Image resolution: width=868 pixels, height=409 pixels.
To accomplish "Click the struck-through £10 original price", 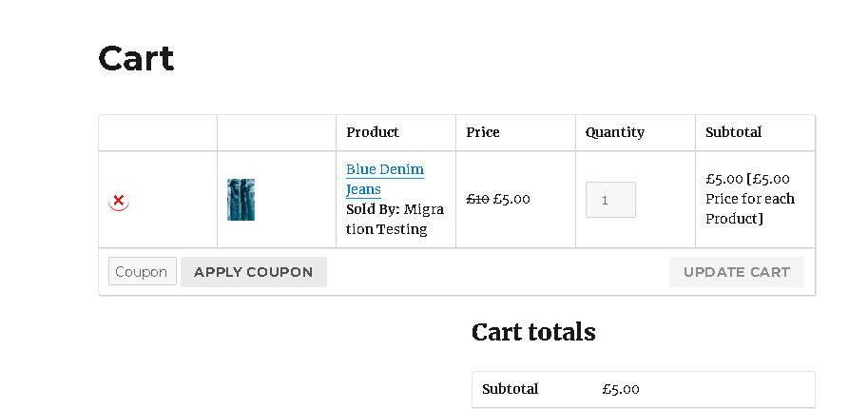I will tap(477, 199).
